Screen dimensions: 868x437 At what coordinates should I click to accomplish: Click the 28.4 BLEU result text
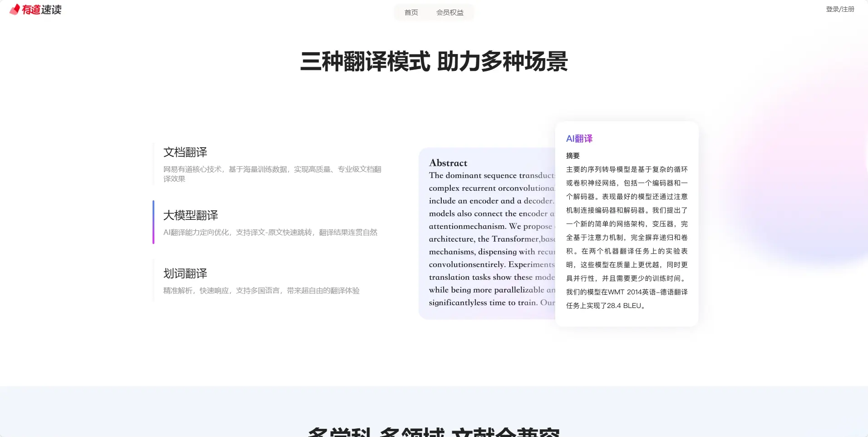tap(627, 306)
